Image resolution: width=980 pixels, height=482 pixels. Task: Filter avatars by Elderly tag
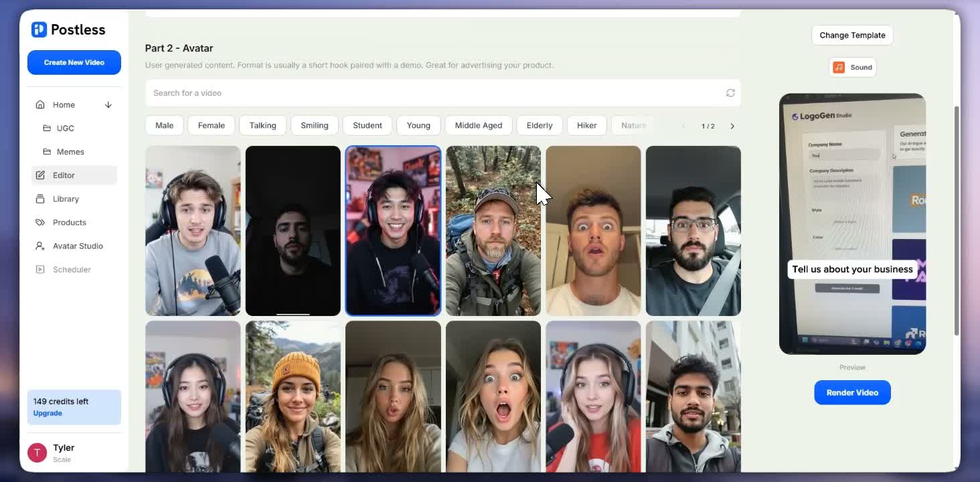[x=540, y=125]
